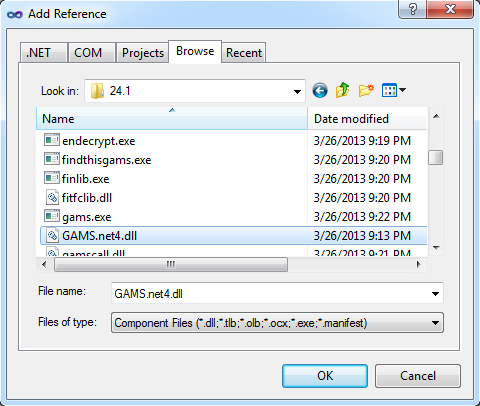Open the Projects tab
480x406 pixels.
coord(142,52)
